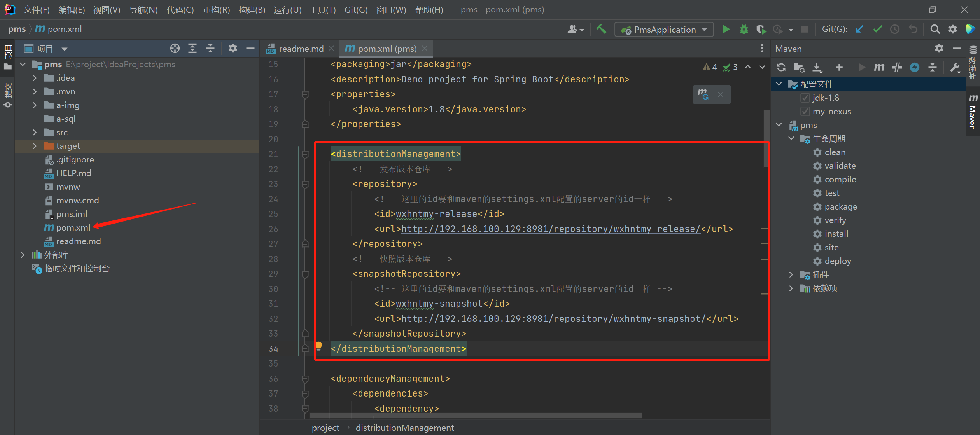Open editor tabs more options menu
The height and width of the screenshot is (435, 980).
(761, 49)
